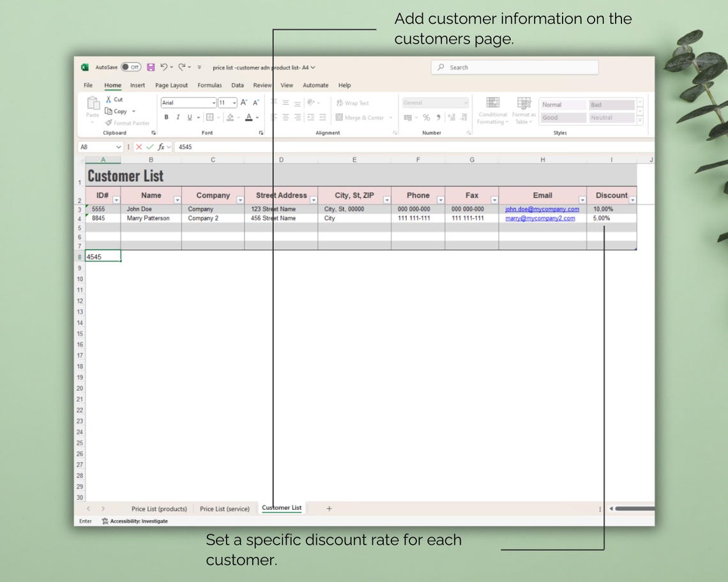
Task: Click the Copy icon
Action: coord(109,111)
